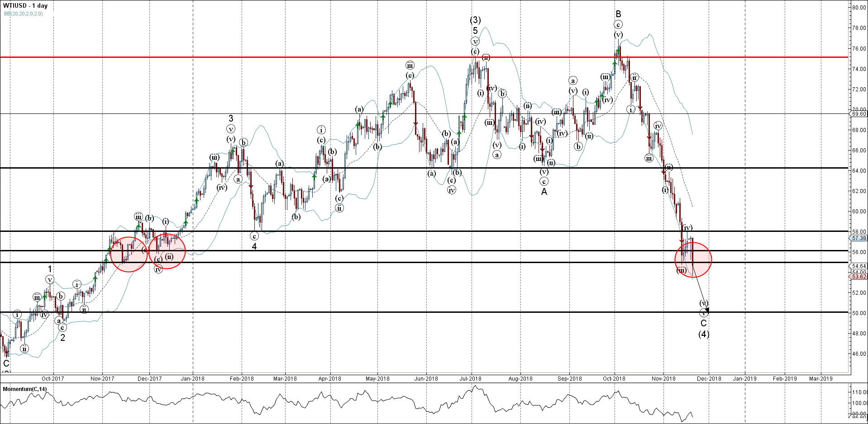Screen dimensions: 868x424
Task: Select the Jan-2019 date on time axis
Action: [744, 379]
